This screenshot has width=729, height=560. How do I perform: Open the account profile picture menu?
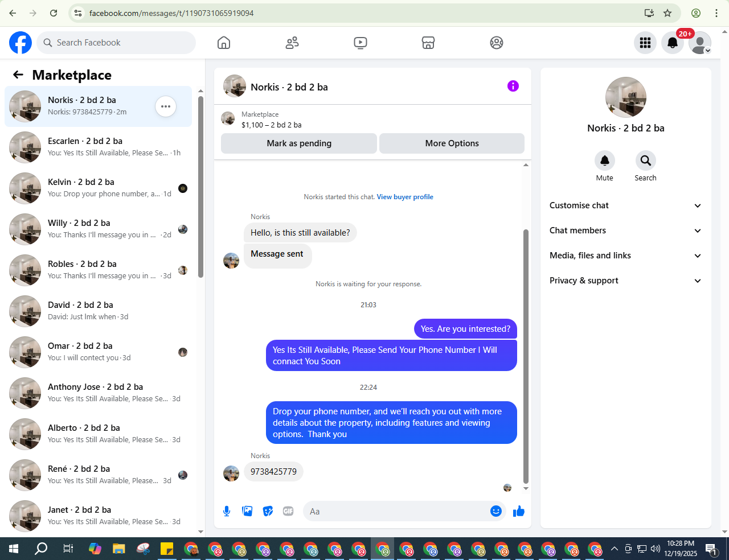point(700,43)
